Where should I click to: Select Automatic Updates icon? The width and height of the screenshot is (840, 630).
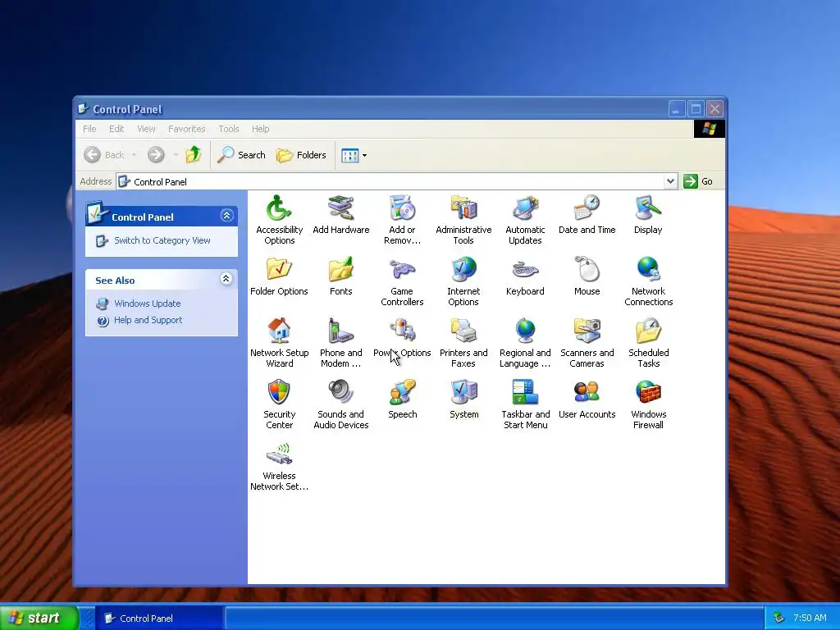[525, 208]
